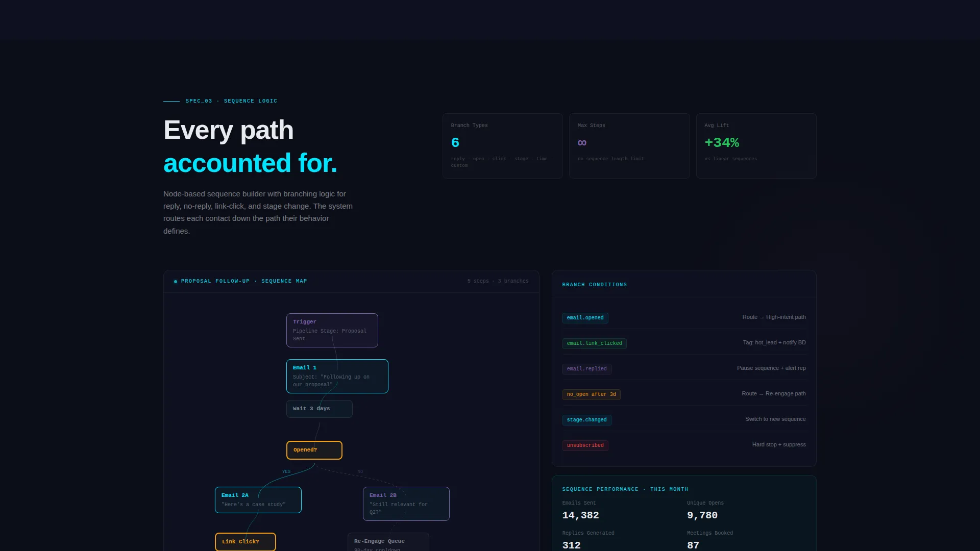Viewport: 980px width, 551px height.
Task: Select the email.link_clicked condition tag
Action: pyautogui.click(x=594, y=343)
